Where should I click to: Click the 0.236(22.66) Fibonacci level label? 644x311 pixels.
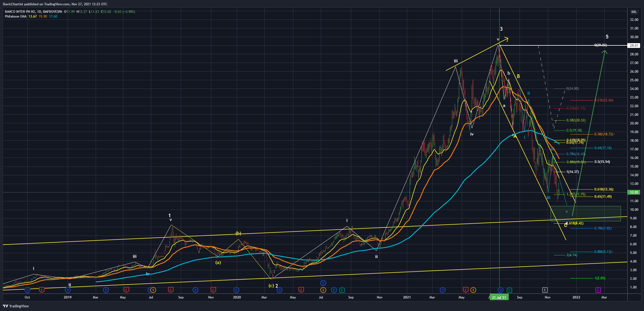604,100
